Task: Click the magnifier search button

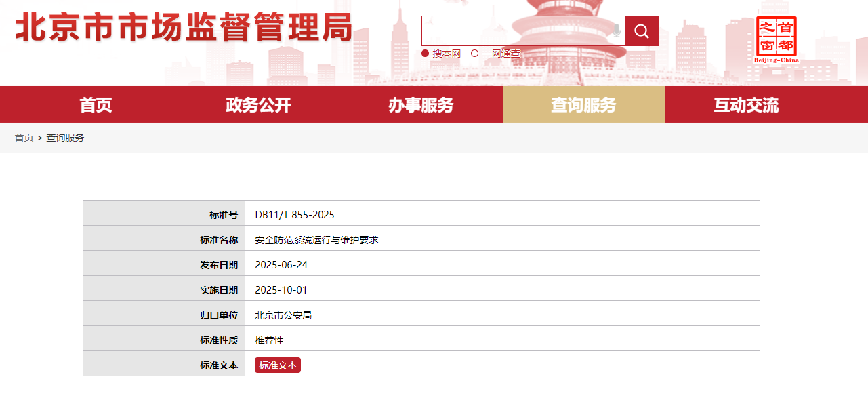Action: click(x=642, y=31)
